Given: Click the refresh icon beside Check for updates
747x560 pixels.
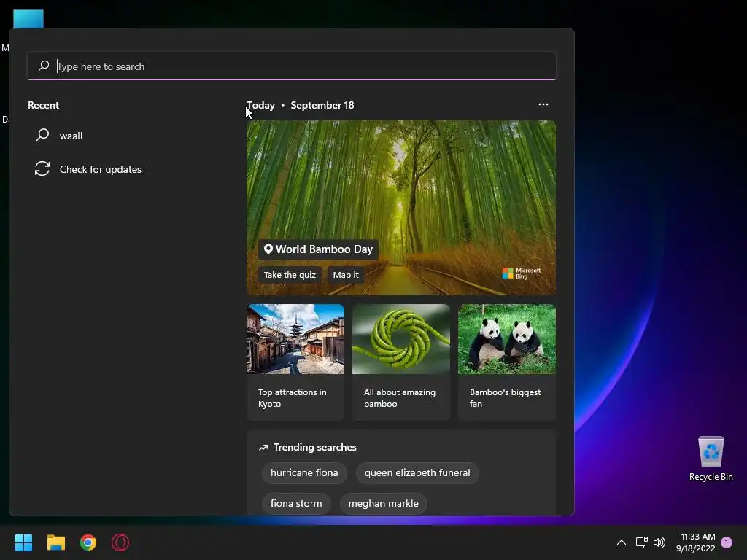Looking at the screenshot, I should [x=42, y=168].
